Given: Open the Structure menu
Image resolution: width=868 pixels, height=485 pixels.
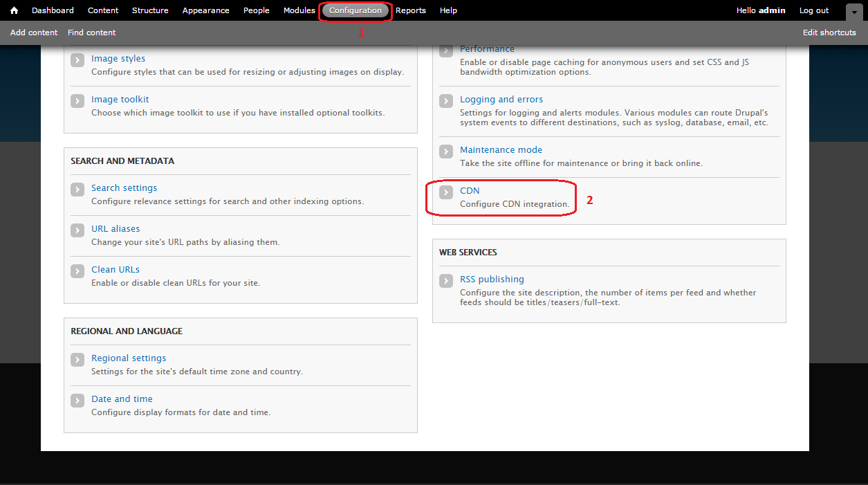Looking at the screenshot, I should (150, 10).
